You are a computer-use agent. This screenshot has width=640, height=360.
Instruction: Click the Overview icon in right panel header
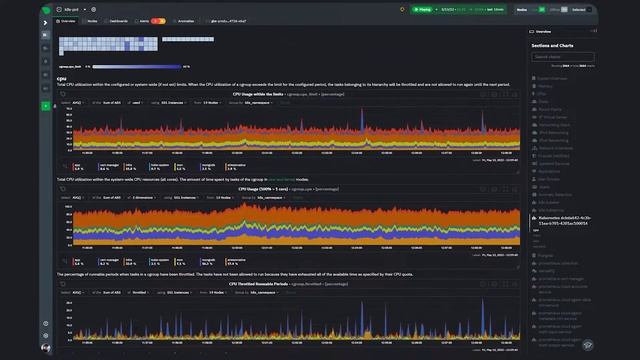tap(531, 31)
